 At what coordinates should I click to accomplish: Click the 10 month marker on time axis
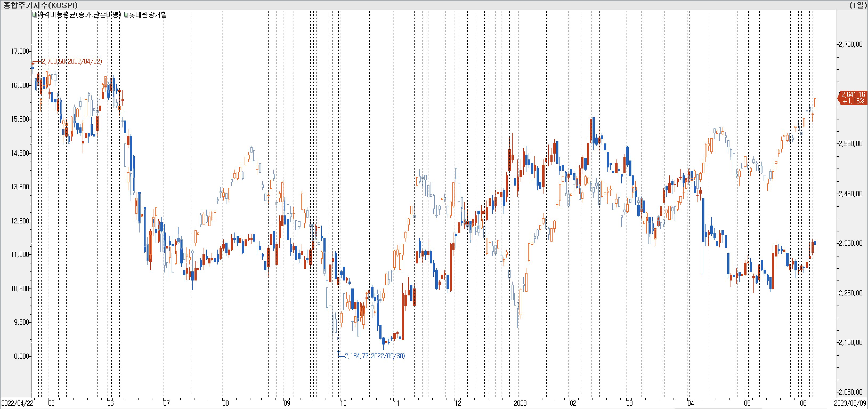click(343, 403)
